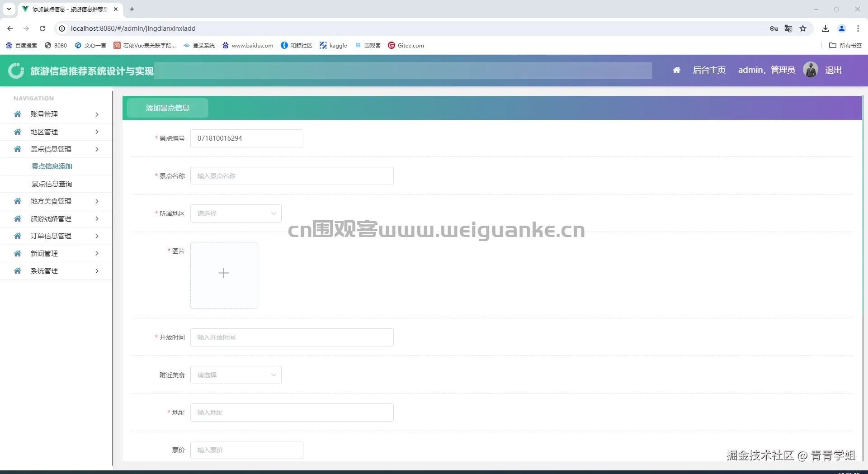Click the home icon beside 系统管理

click(x=17, y=270)
